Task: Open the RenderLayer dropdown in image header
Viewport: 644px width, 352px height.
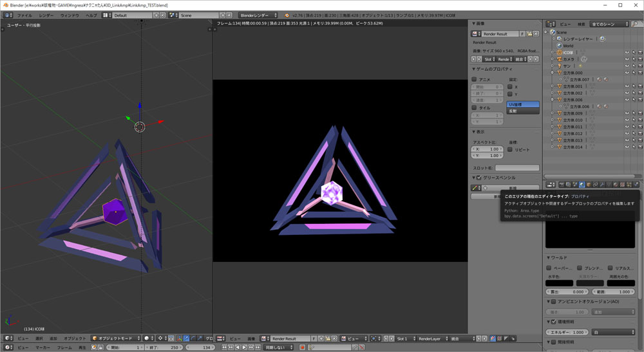Action: [433, 338]
